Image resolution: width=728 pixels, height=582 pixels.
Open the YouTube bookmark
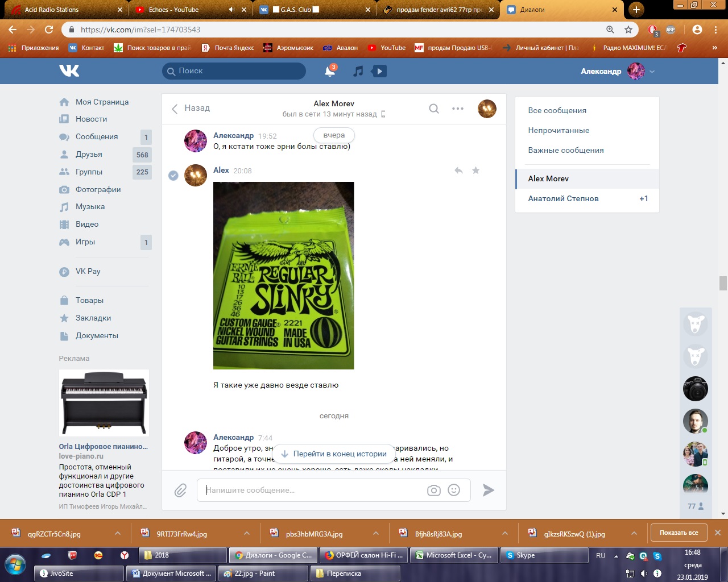click(387, 48)
